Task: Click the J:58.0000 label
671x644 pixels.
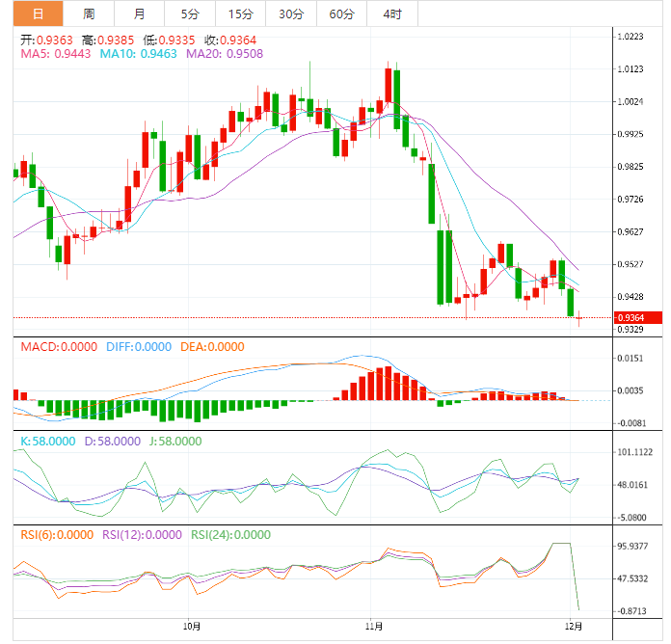Action: pyautogui.click(x=175, y=442)
